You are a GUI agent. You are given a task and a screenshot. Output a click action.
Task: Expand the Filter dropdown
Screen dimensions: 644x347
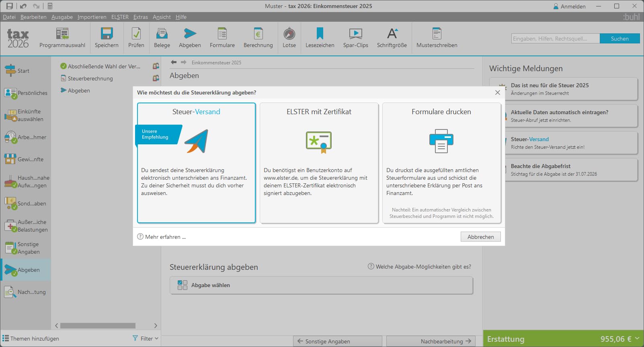(146, 339)
